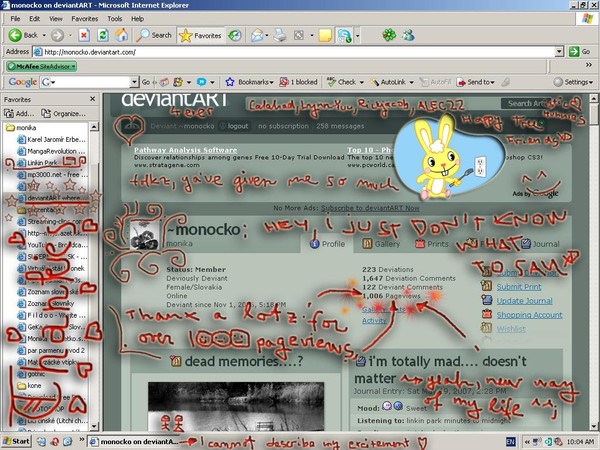Click the Mail envelope icon

coord(257,36)
